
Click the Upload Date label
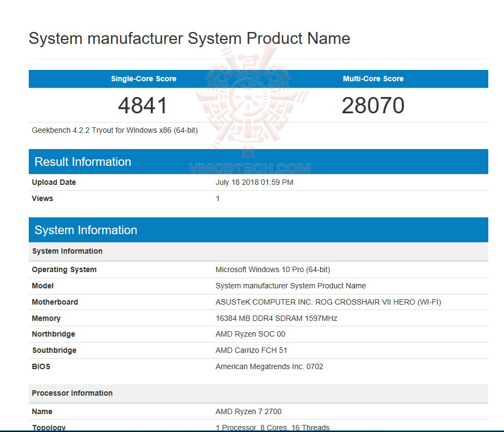pyautogui.click(x=54, y=182)
